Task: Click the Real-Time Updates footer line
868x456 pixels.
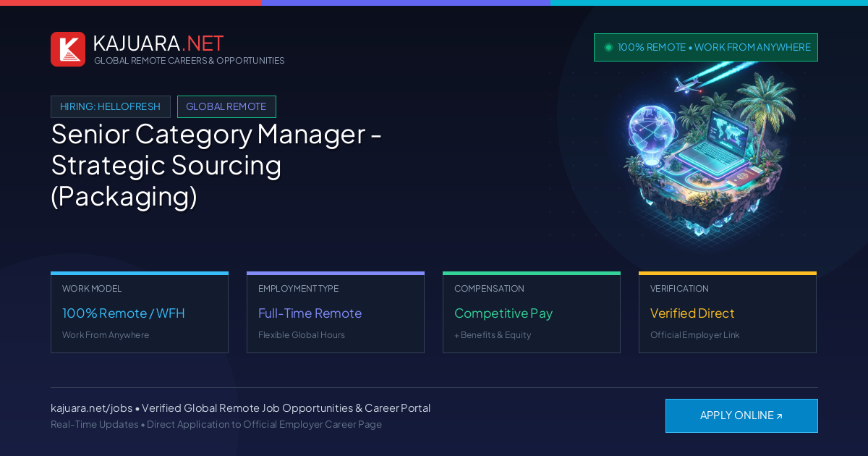Action: pyautogui.click(x=216, y=424)
